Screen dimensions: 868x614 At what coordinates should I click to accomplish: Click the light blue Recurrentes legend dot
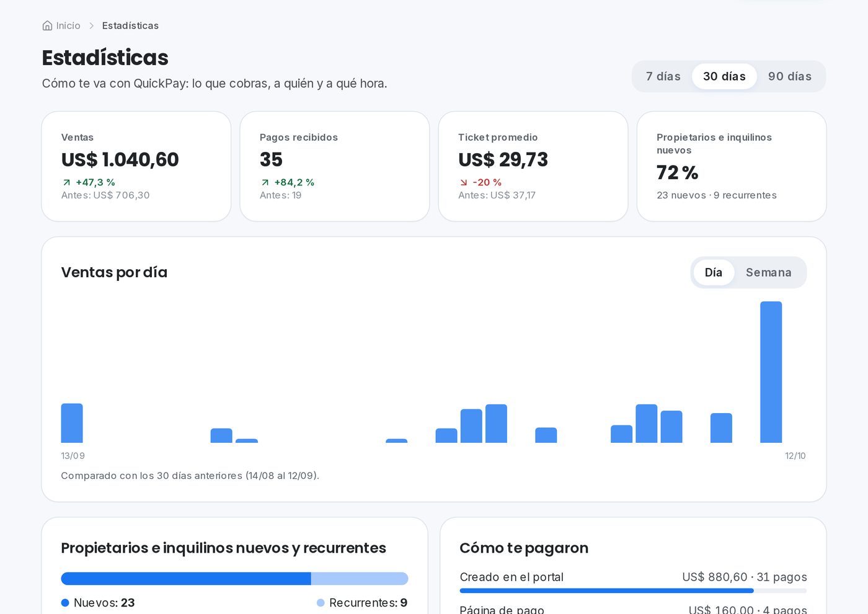[321, 603]
